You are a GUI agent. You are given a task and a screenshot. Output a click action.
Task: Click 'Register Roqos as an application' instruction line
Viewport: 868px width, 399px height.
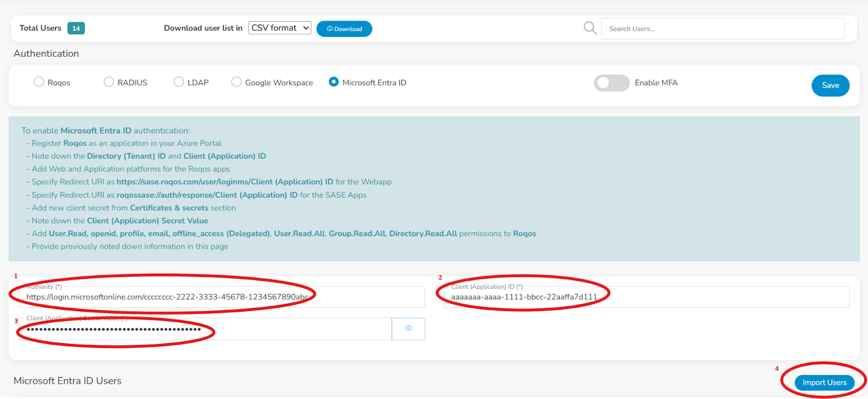click(126, 143)
